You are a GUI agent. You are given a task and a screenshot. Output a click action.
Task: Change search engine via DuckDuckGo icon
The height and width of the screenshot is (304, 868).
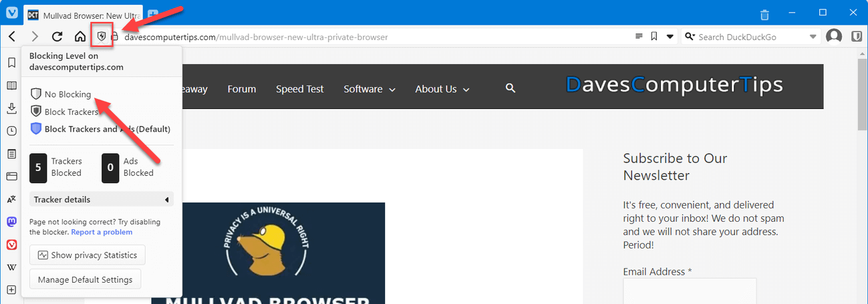pos(690,37)
